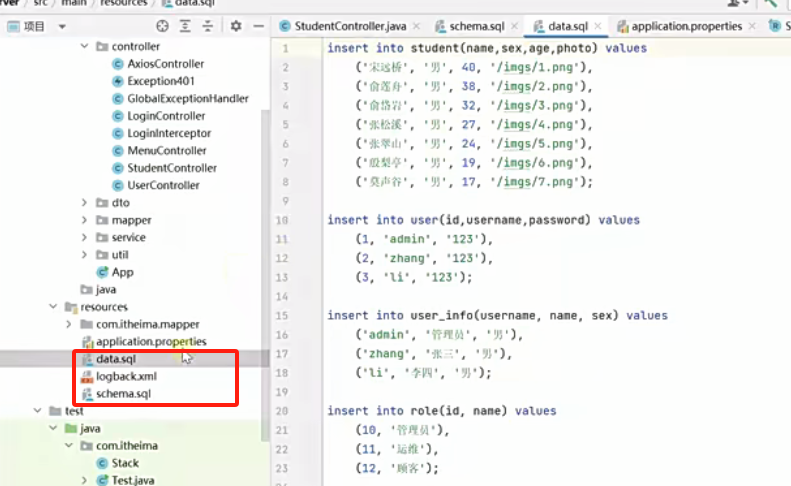Close the StudentController.java tab

pos(416,26)
